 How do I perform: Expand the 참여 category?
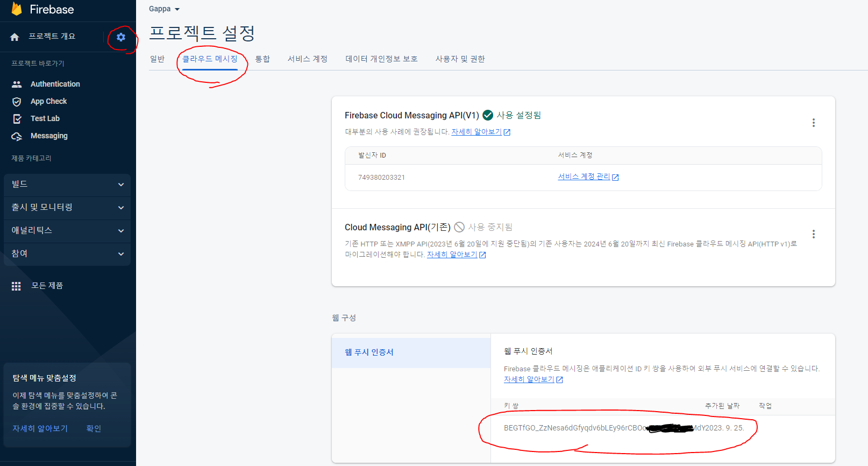(x=67, y=254)
